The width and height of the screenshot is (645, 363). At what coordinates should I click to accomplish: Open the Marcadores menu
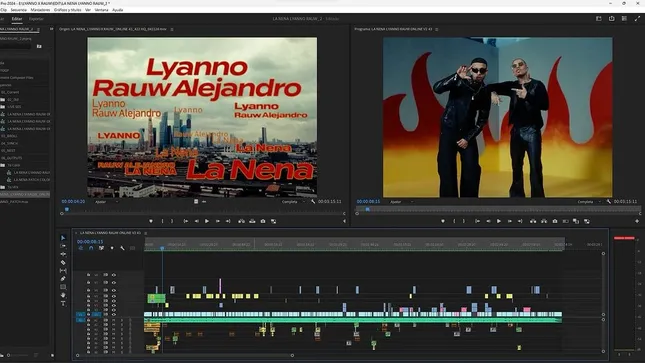click(40, 9)
